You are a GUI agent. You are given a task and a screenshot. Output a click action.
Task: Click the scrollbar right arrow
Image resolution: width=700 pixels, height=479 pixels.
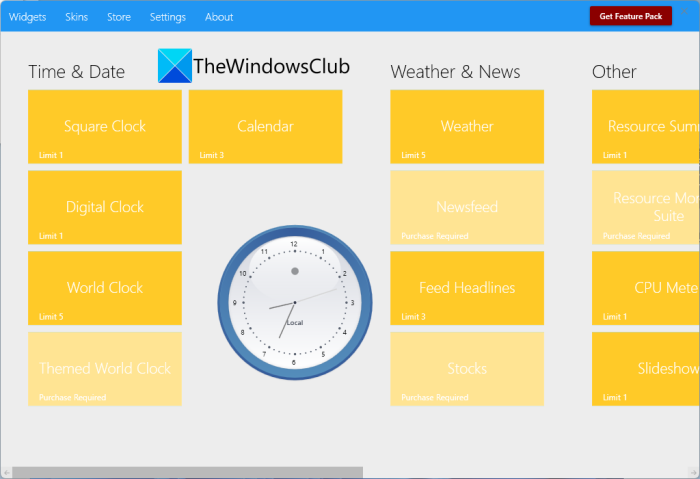tap(693, 472)
